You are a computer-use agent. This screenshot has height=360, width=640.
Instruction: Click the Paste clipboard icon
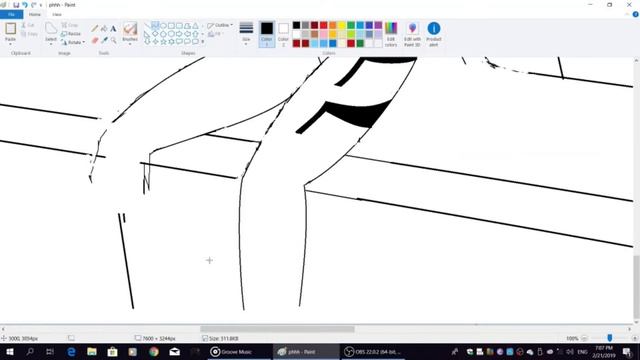11,28
